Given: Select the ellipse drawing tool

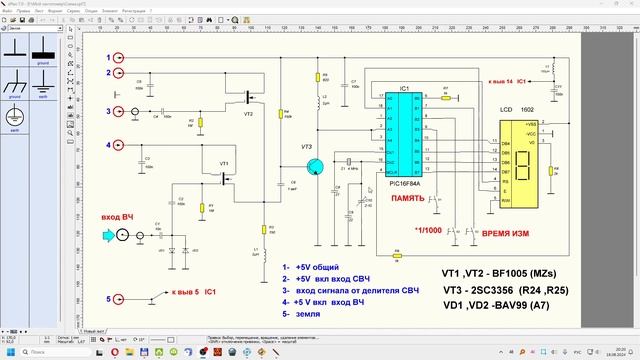Looking at the screenshot, I should 70,47.
